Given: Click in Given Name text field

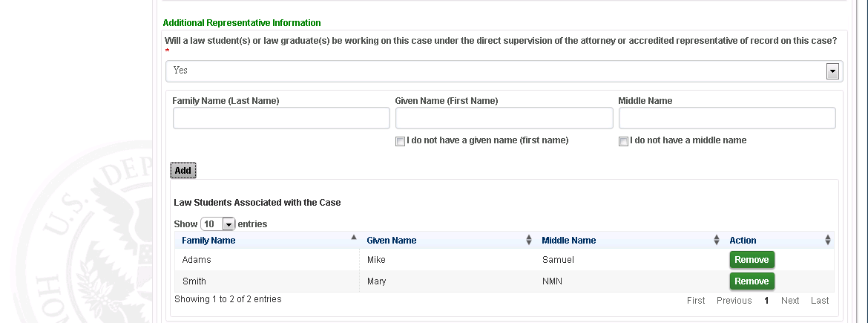Looking at the screenshot, I should [504, 118].
